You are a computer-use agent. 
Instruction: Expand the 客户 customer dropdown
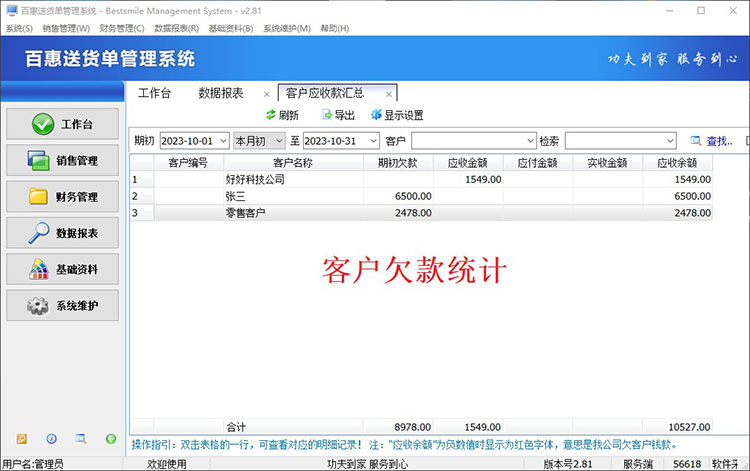[530, 141]
